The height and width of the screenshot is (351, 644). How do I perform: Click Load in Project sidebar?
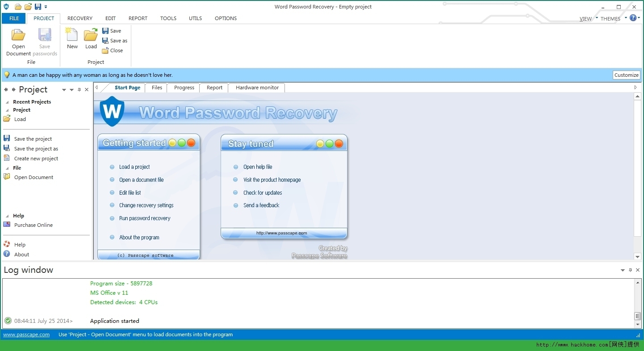(15, 119)
